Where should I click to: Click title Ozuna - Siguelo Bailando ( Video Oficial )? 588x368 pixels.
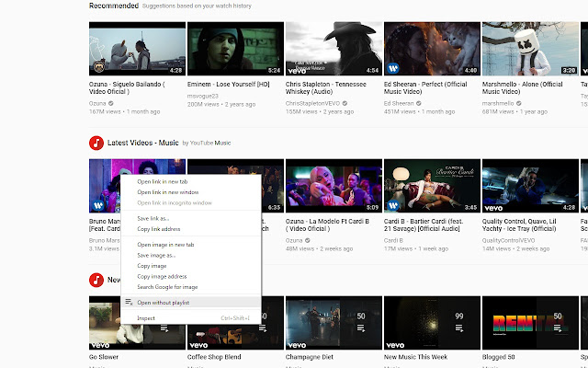127,88
